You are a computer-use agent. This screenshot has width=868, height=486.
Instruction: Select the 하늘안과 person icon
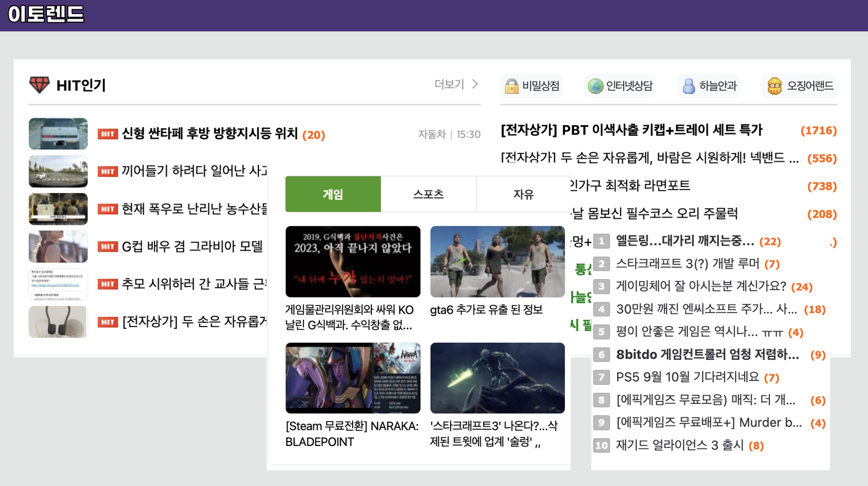688,86
